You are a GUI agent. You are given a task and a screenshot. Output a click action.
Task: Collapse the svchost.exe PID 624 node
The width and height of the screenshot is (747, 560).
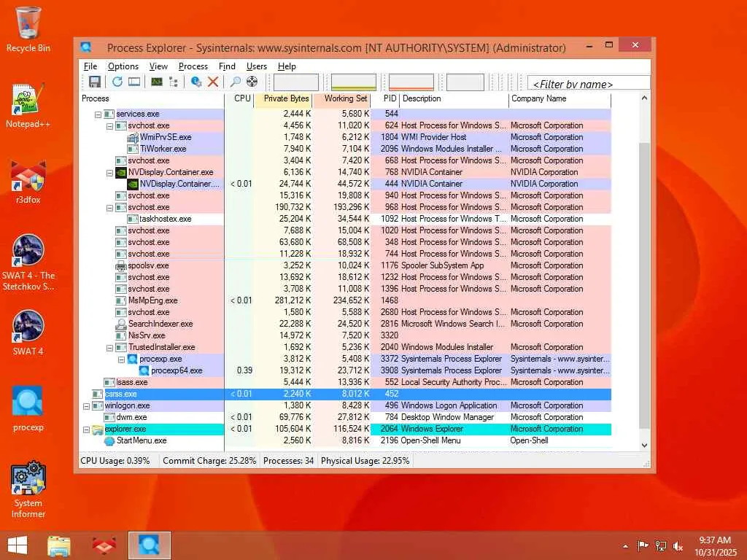(109, 126)
